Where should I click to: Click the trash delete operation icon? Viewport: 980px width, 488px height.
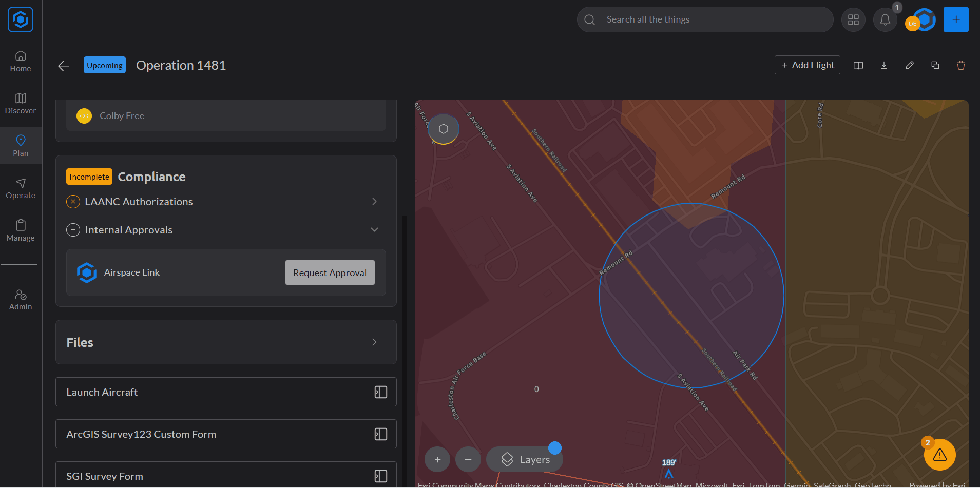(960, 65)
